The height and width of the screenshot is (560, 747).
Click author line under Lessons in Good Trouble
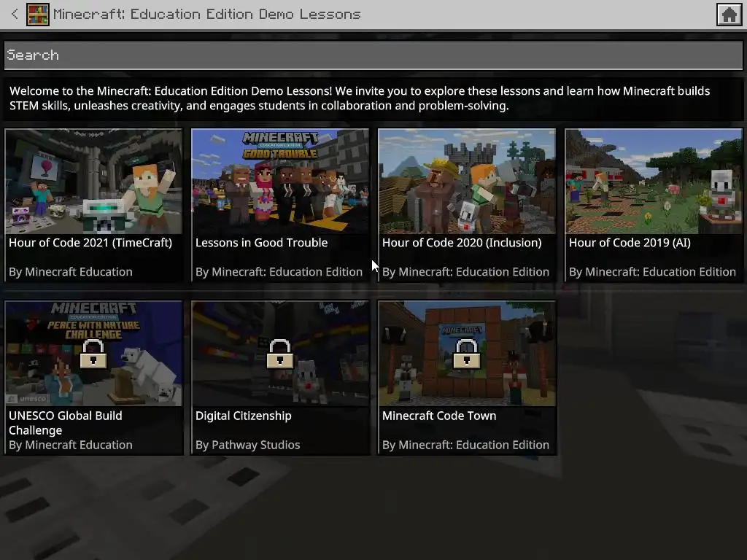279,272
